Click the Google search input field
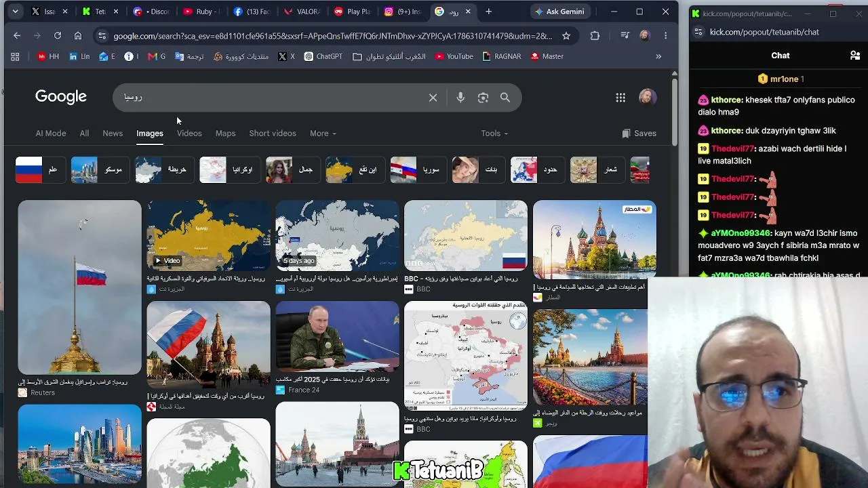The width and height of the screenshot is (868, 488). (x=271, y=98)
